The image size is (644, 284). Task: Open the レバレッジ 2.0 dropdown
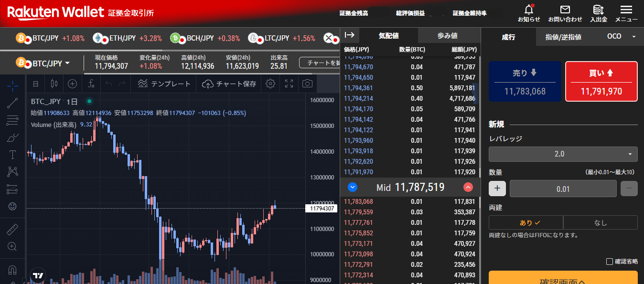(563, 154)
